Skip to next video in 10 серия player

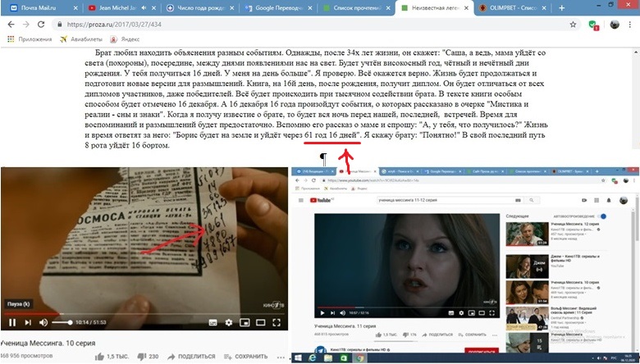tap(28, 322)
